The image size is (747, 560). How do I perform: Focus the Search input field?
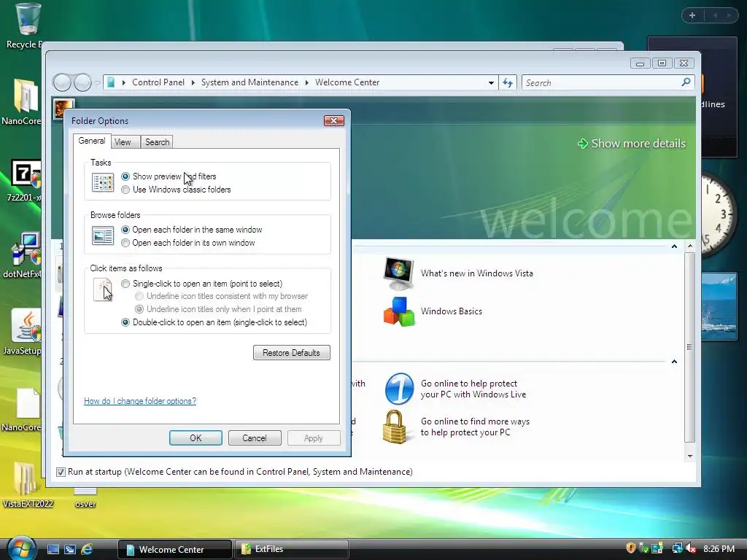pos(602,83)
